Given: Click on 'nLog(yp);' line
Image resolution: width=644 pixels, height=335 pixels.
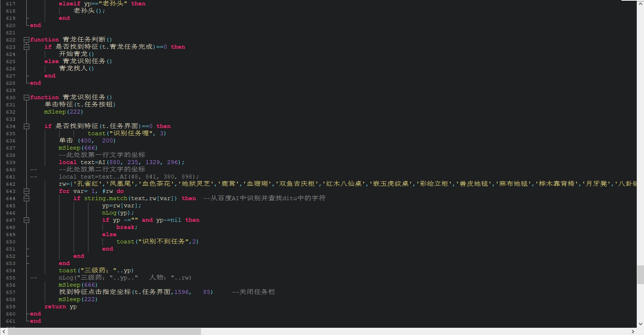Looking at the screenshot, I should 118,213.
